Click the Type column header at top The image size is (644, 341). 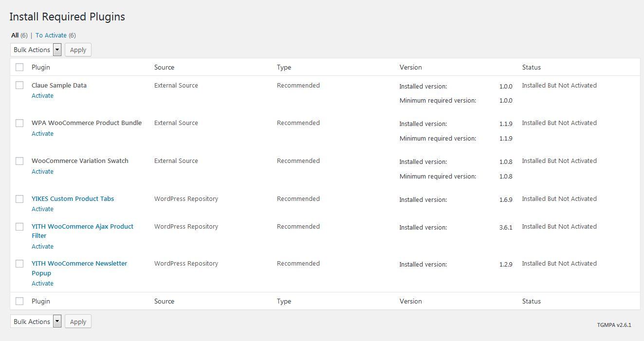click(x=284, y=67)
